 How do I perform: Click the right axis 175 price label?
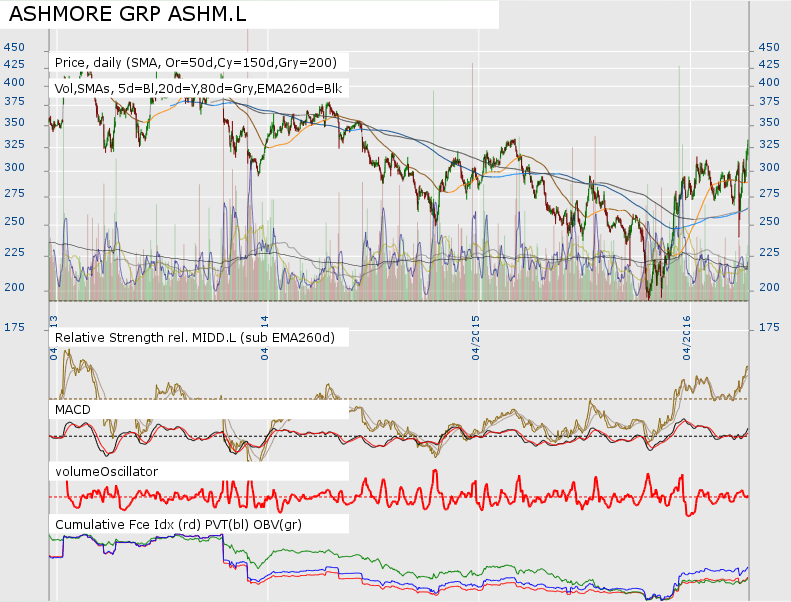tap(769, 327)
